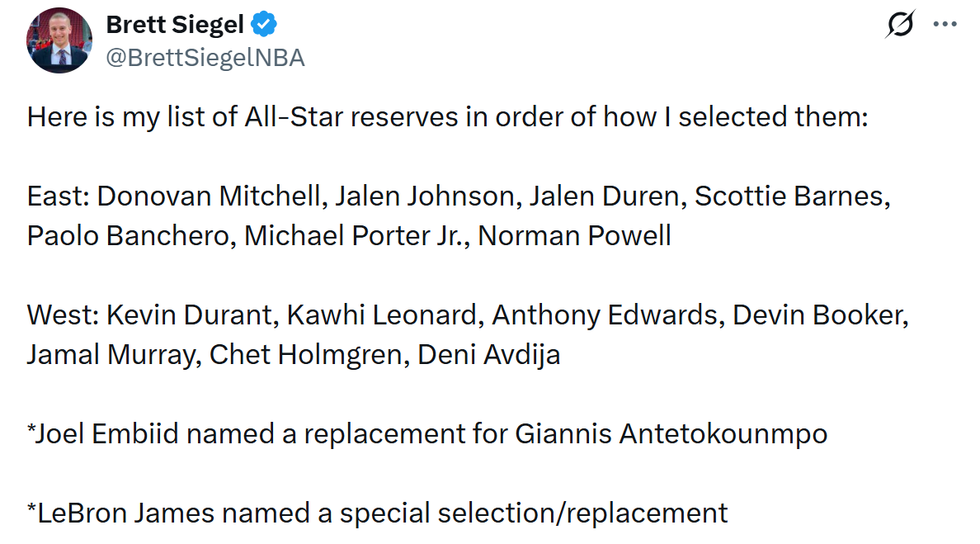Click Anthony Edwards in the West list

coord(605,315)
